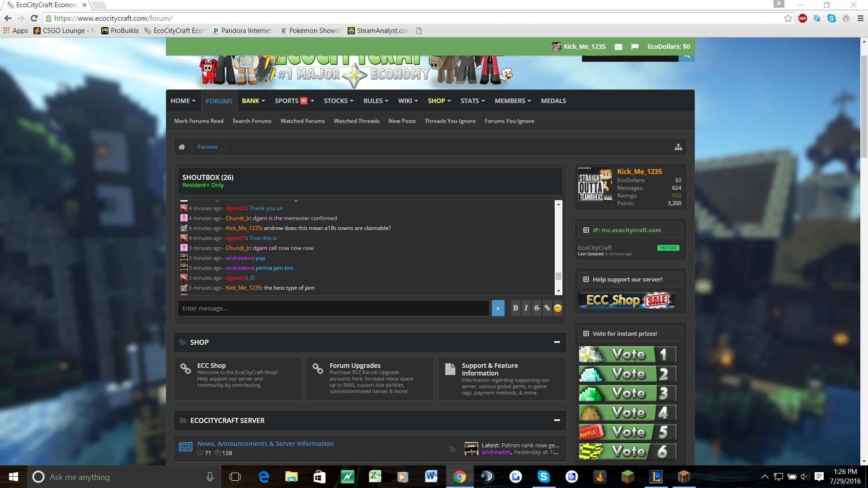This screenshot has height=488, width=868.
Task: Expand the BANK dropdown menu
Action: pos(253,101)
